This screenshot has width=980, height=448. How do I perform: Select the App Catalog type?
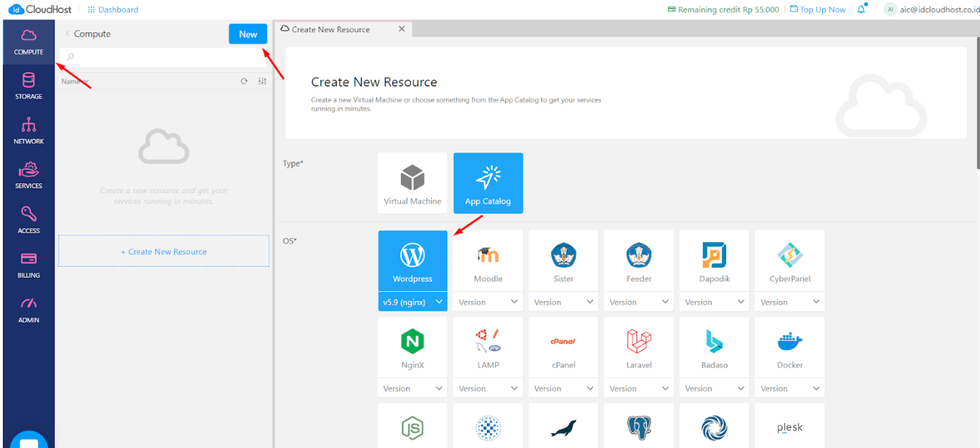(488, 183)
